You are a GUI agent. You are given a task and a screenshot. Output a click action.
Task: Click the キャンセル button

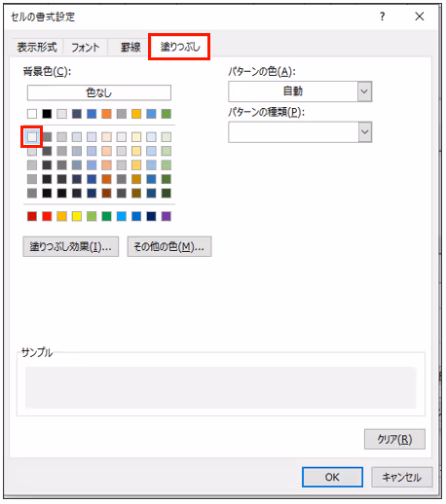coord(402,477)
